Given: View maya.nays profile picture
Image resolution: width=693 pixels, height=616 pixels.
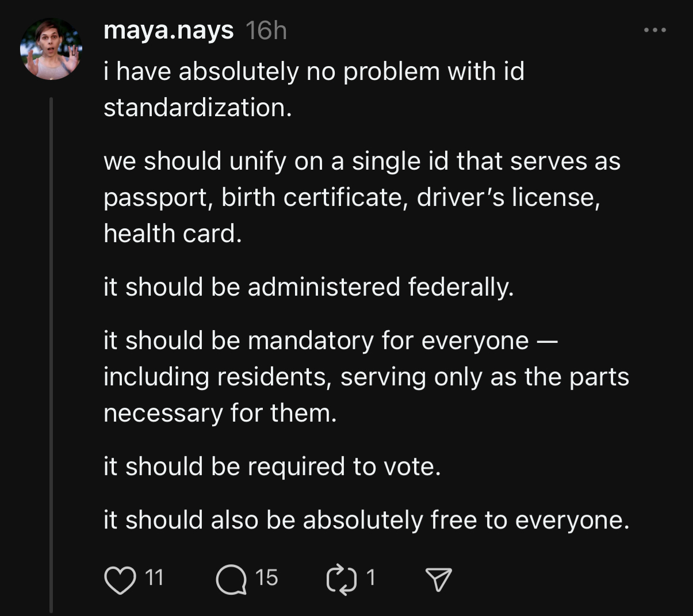Looking at the screenshot, I should coord(51,49).
